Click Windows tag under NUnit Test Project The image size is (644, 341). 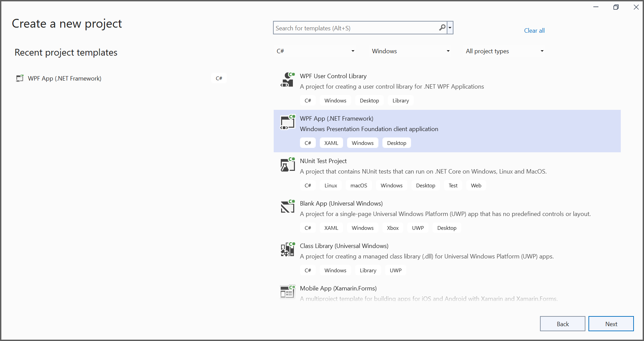392,185
